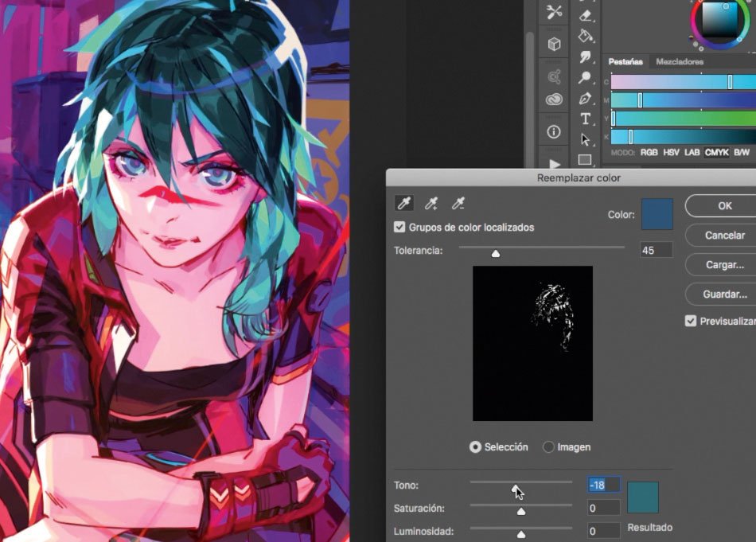Switch color mode to LAB
This screenshot has height=542, width=756.
(x=692, y=152)
